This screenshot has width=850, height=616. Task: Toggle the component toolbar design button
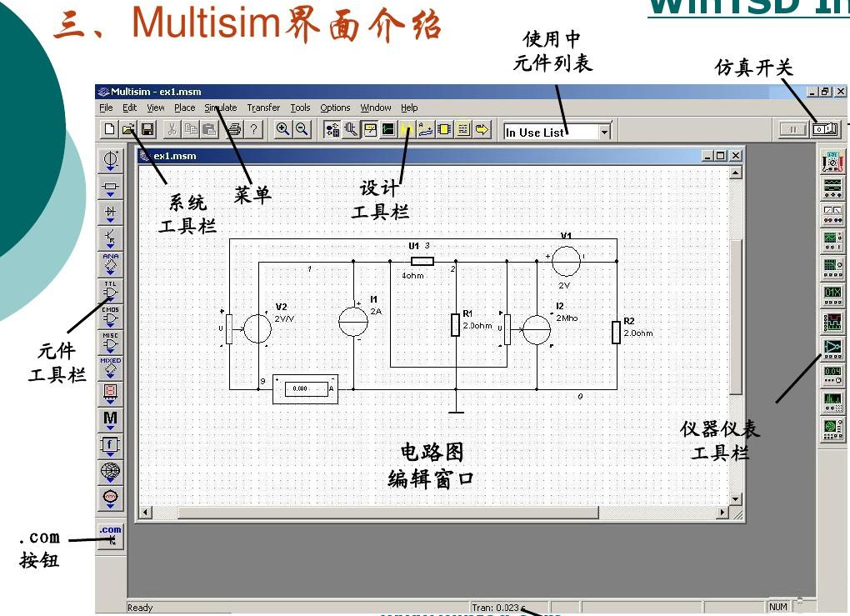(332, 129)
